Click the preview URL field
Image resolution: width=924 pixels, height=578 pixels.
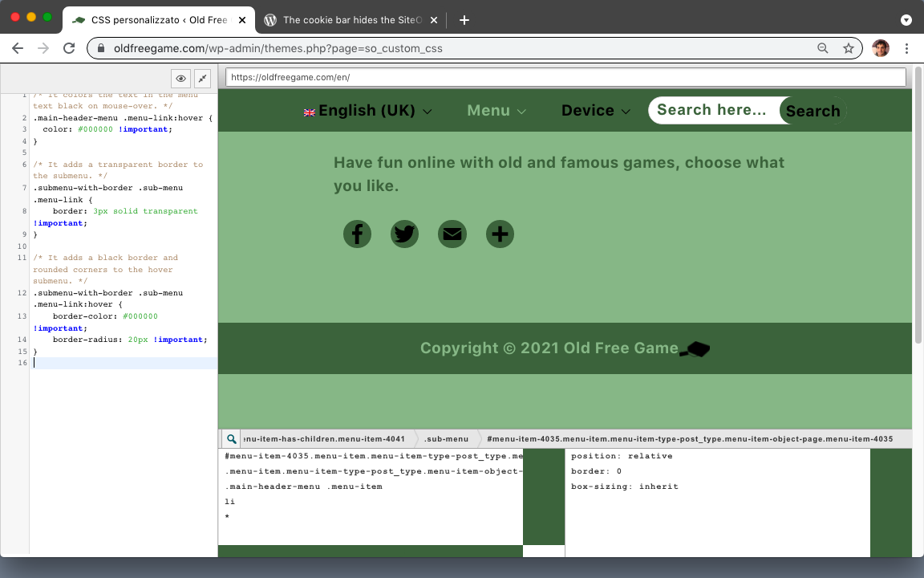click(565, 77)
